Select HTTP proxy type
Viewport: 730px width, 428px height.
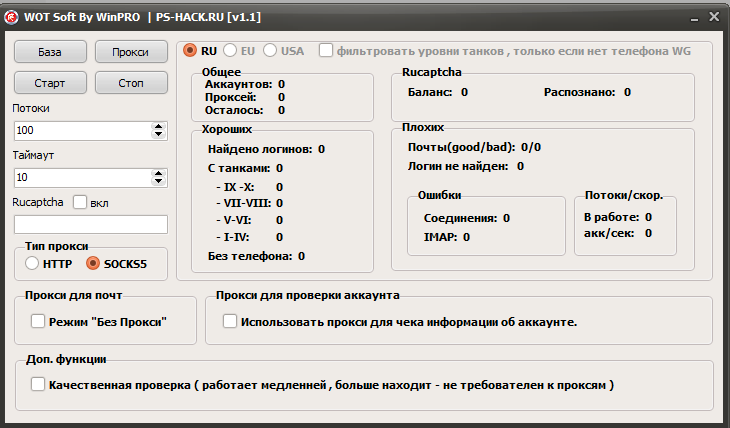(x=33, y=264)
